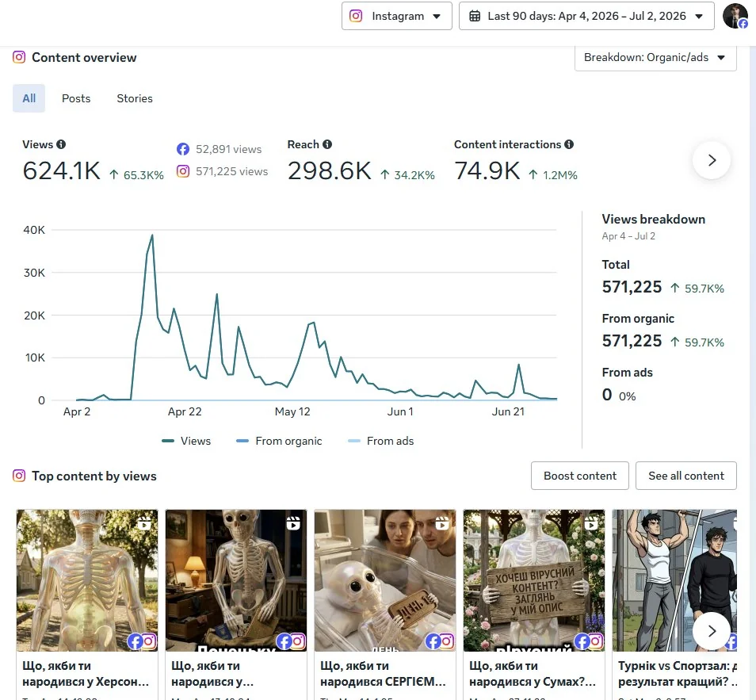The height and width of the screenshot is (700, 756).
Task: Open the profile avatar menu
Action: tap(735, 16)
